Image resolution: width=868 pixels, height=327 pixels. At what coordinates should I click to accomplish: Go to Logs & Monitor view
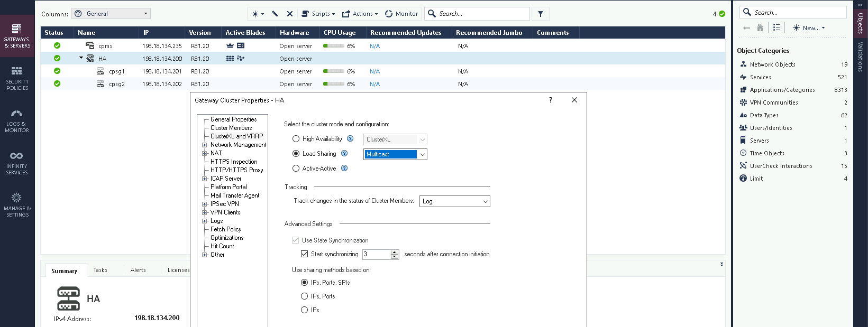[x=17, y=120]
